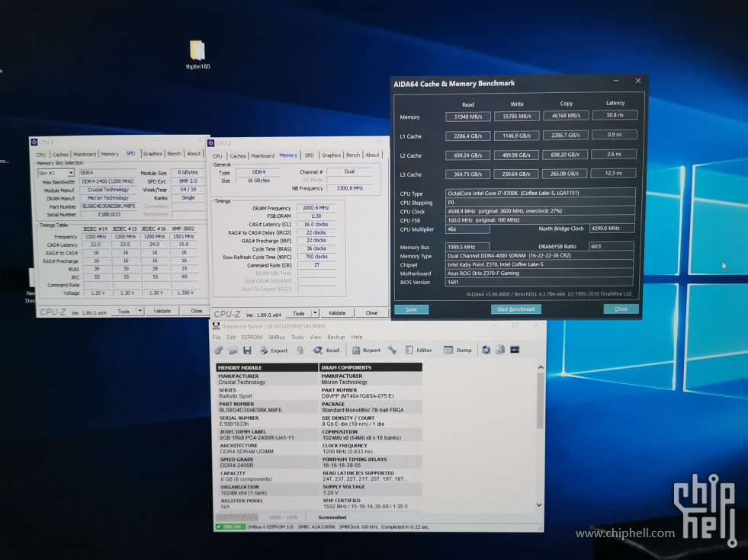Open the Editor in Thaiphoon Burner
This screenshot has width=748, height=560.
(419, 350)
